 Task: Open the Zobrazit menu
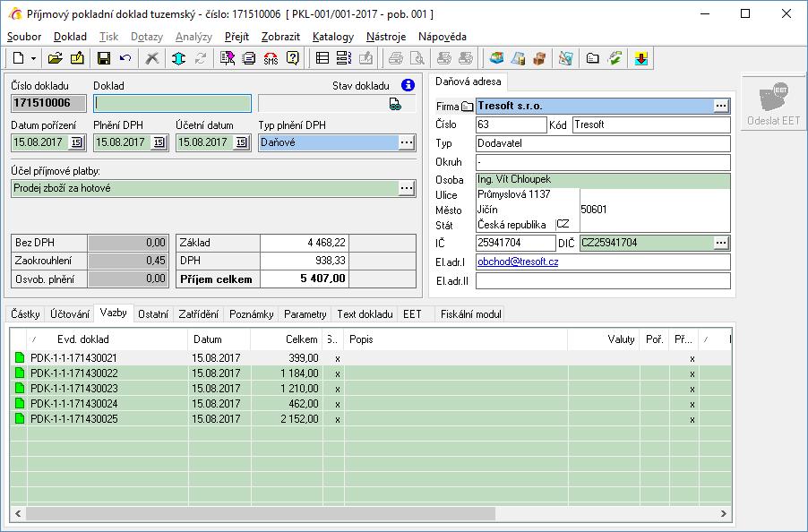(281, 37)
